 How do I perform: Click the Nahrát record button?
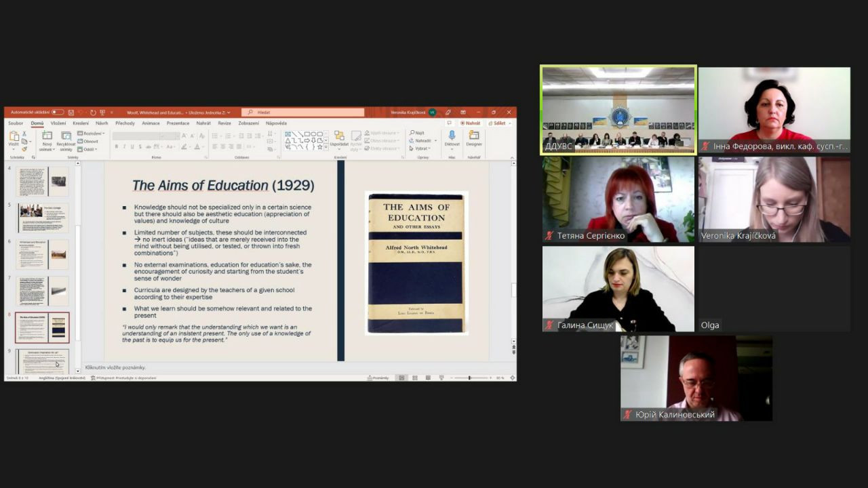471,123
